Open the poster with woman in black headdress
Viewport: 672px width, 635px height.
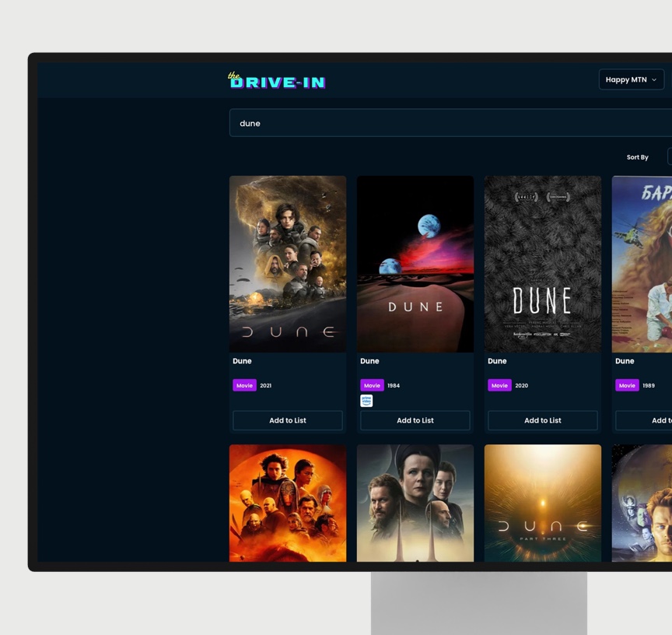click(x=415, y=503)
